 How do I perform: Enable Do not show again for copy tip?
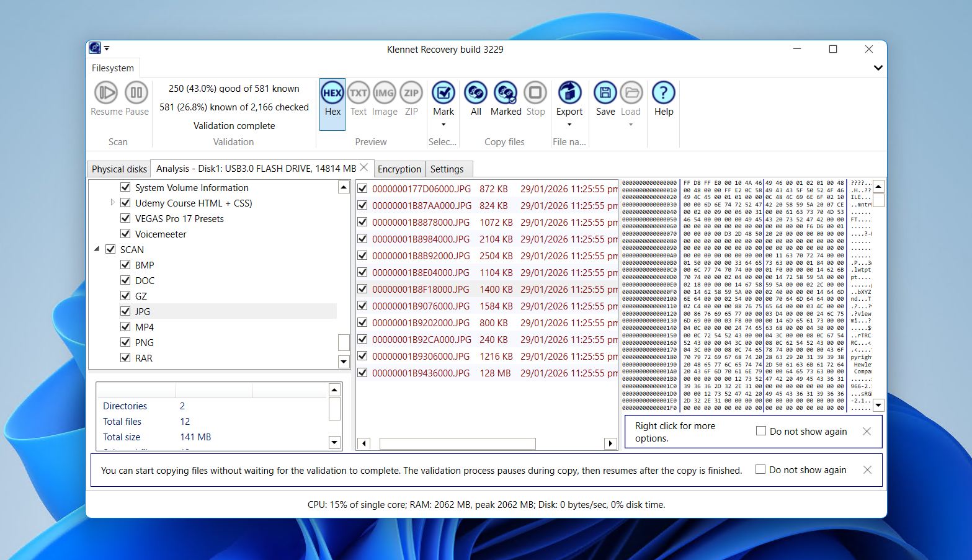(x=760, y=469)
